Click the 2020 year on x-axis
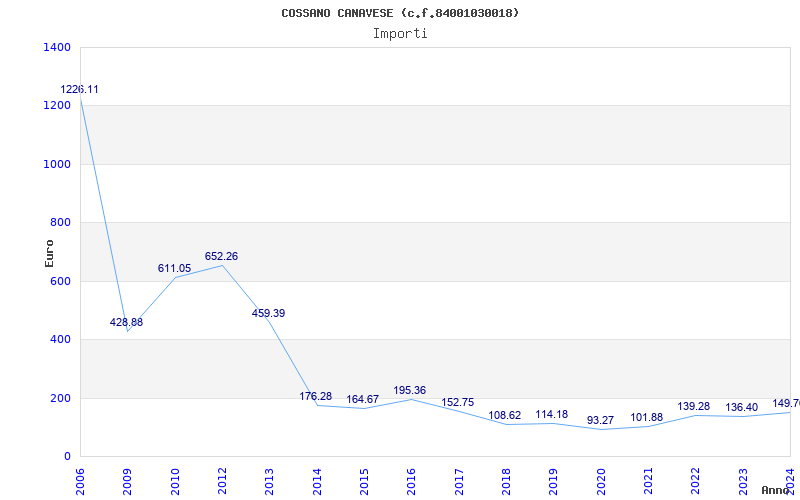 click(601, 479)
